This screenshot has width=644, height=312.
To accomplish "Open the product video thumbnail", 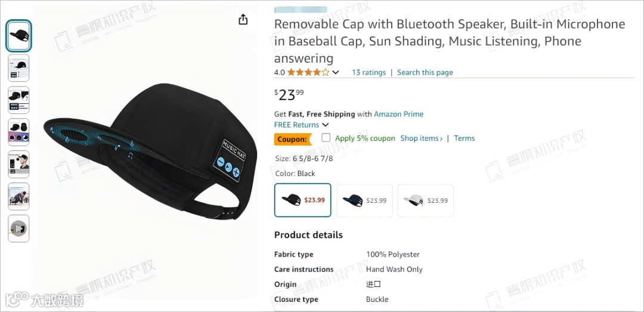I will click(18, 228).
